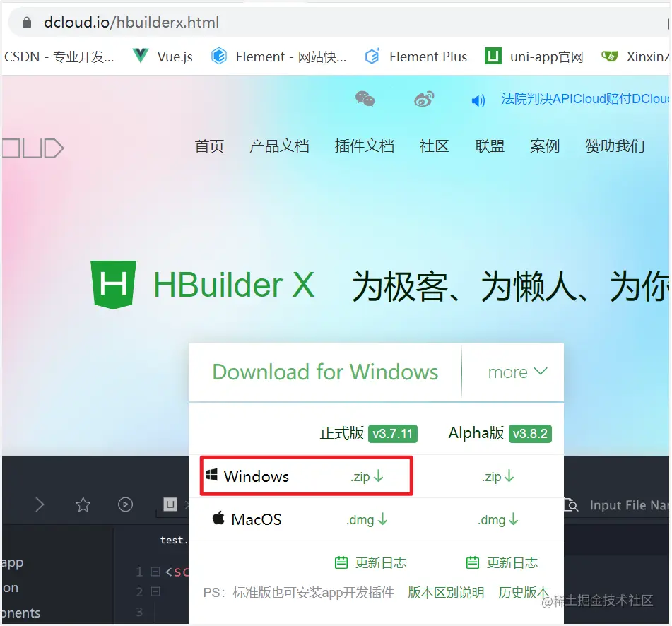Click the Apple MacOS logo icon

(218, 518)
